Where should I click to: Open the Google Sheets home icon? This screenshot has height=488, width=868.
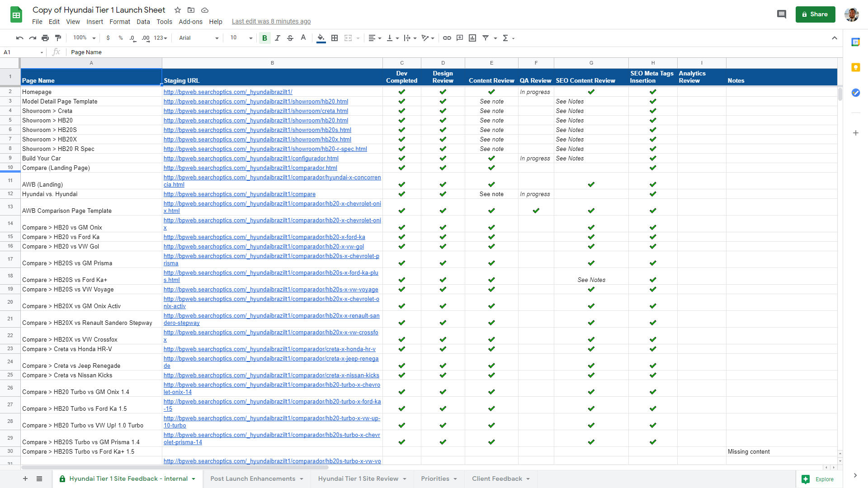click(x=16, y=15)
